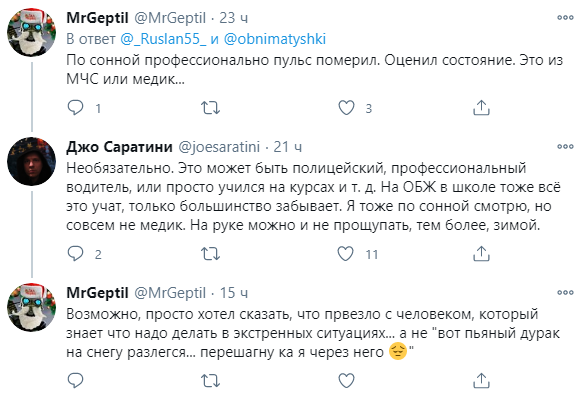Like the first tweet with 3 likes
Image resolution: width=587 pixels, height=399 pixels.
[346, 108]
